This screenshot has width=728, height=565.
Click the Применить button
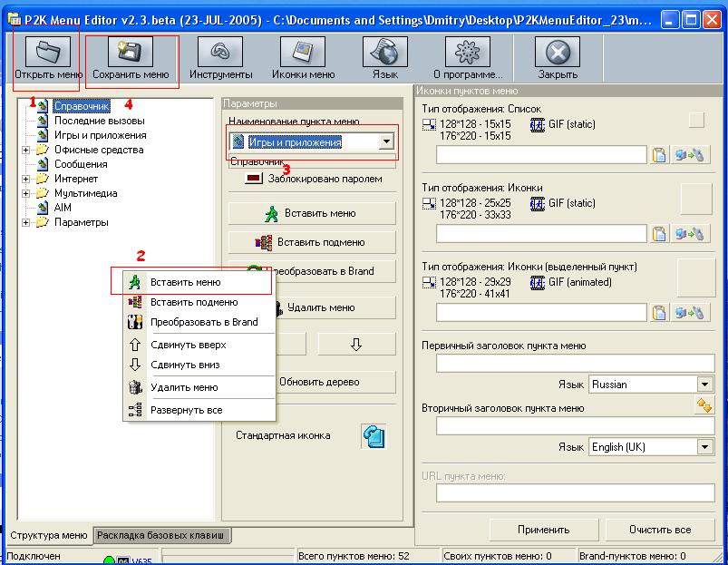pos(544,530)
